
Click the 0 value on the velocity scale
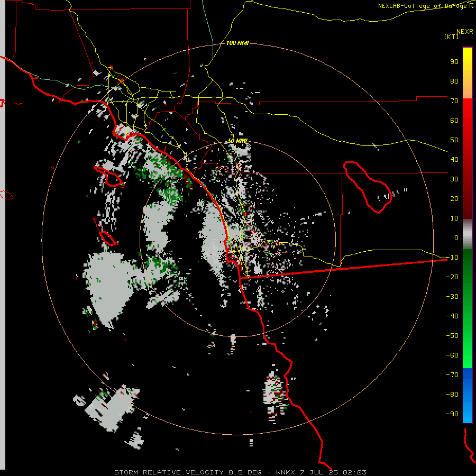pos(456,237)
